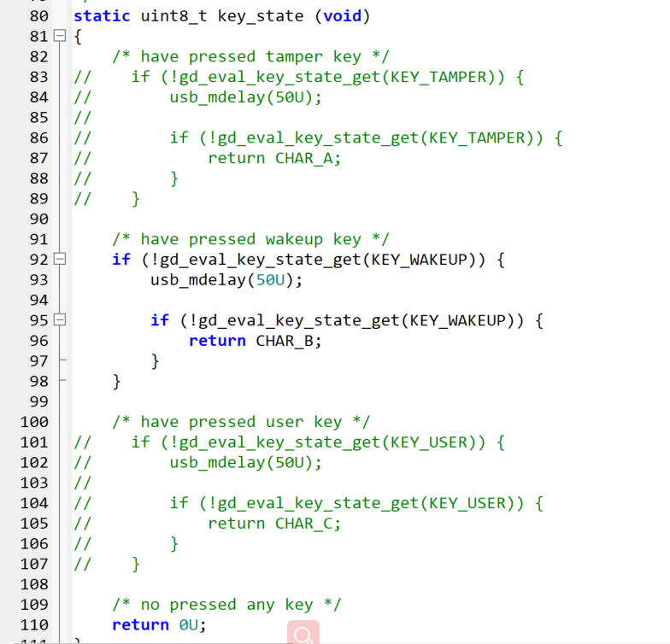Collapse the fold marker at line 92
The image size is (670, 644).
[60, 259]
